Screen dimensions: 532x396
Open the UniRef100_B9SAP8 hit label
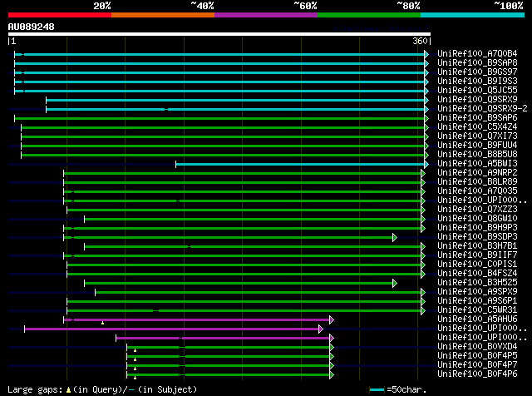point(477,62)
